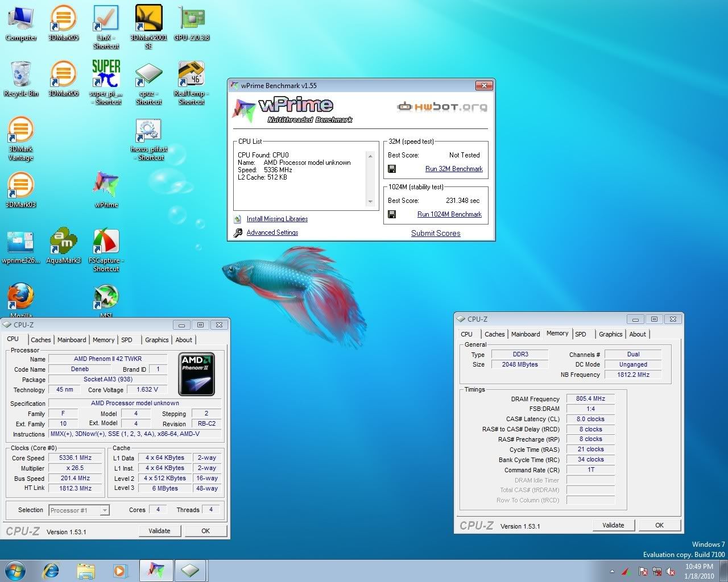The width and height of the screenshot is (728, 582).
Task: Launch Mozilla Firefox from the desktop
Action: 20,300
